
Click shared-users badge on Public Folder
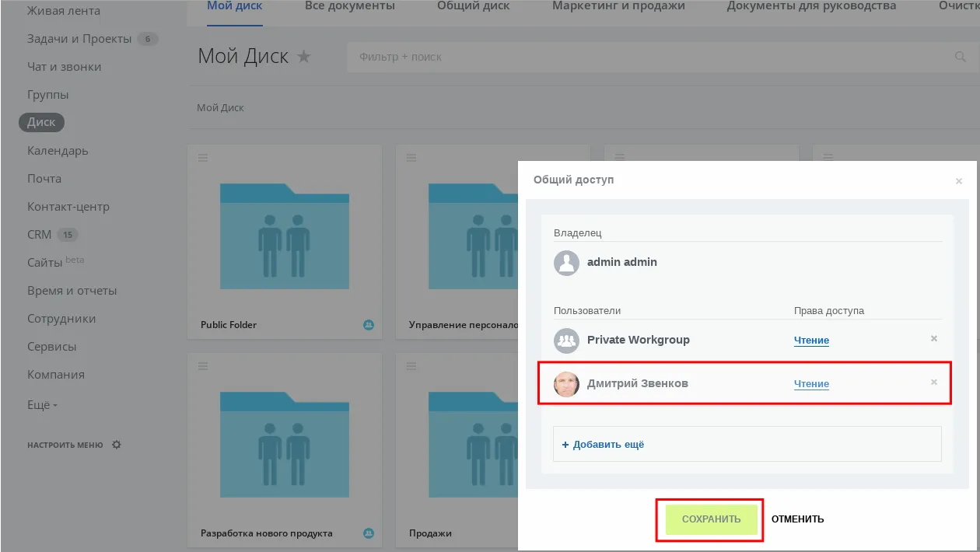(369, 325)
